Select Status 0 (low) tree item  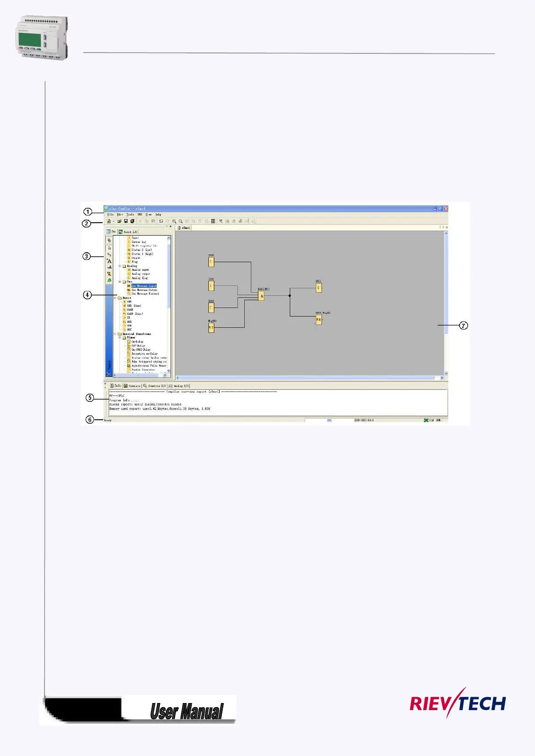coord(141,250)
